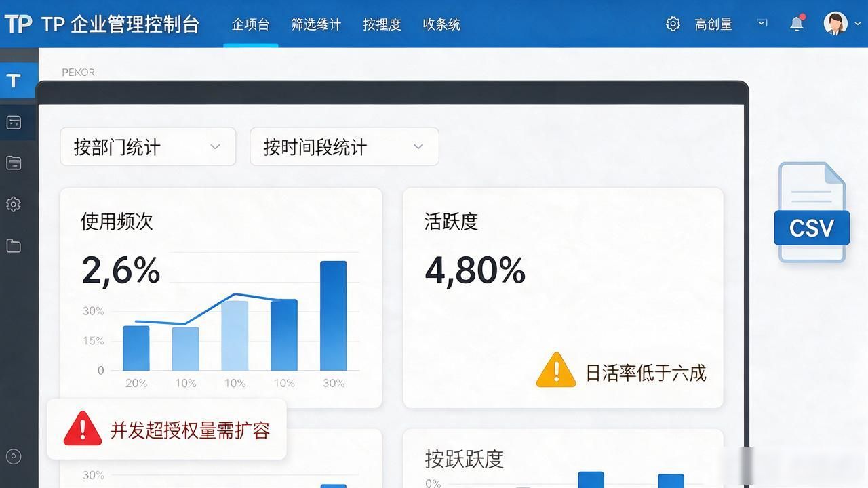Switch to the 收条统 tab
The width and height of the screenshot is (868, 488).
click(x=441, y=24)
